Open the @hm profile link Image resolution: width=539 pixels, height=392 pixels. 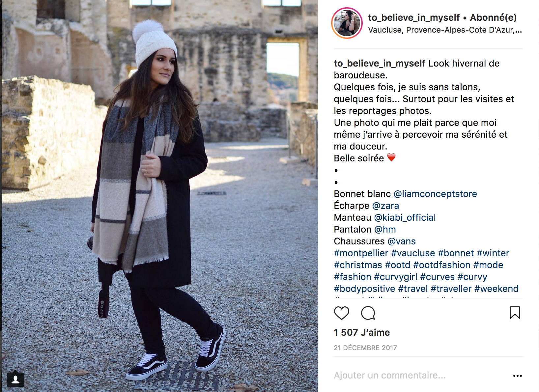385,229
